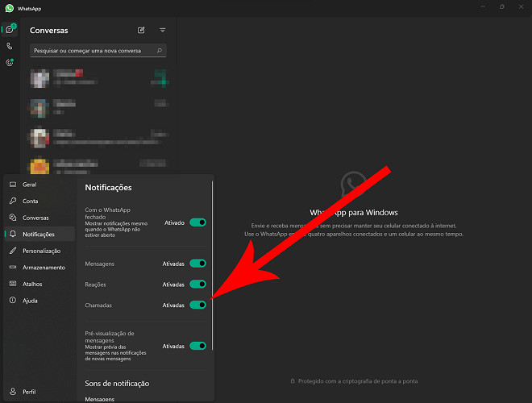Click the Perfil person icon
This screenshot has width=532, height=403.
13,392
